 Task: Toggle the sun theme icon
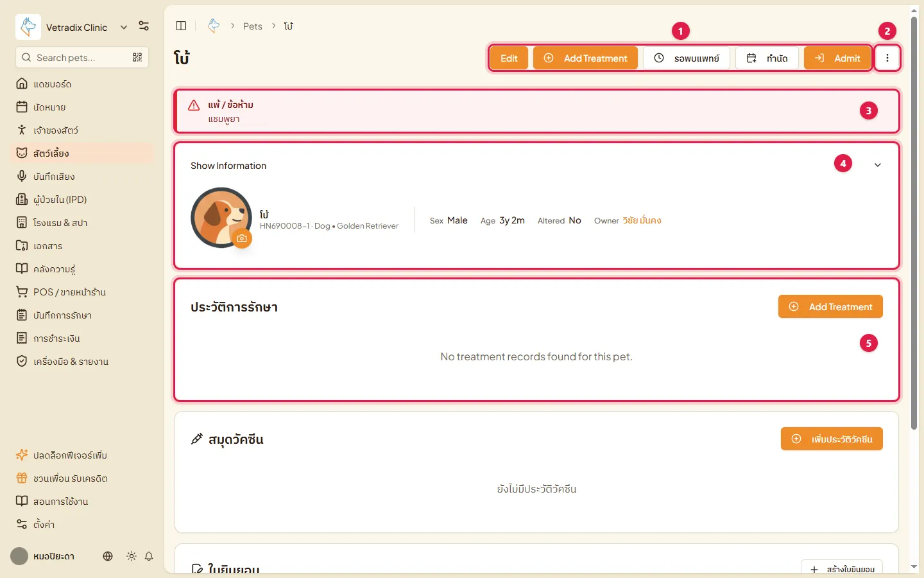(132, 556)
